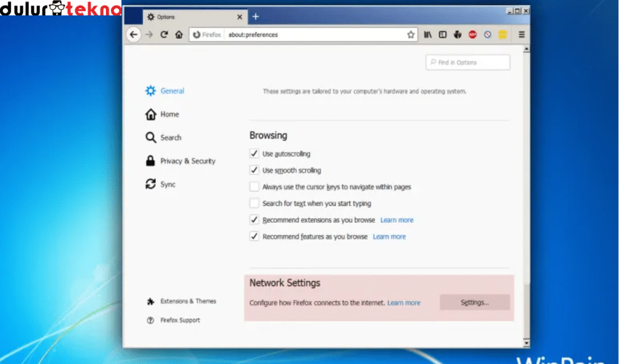
Task: Click the dark extension icon beside the sidebar icon
Action: click(x=457, y=34)
